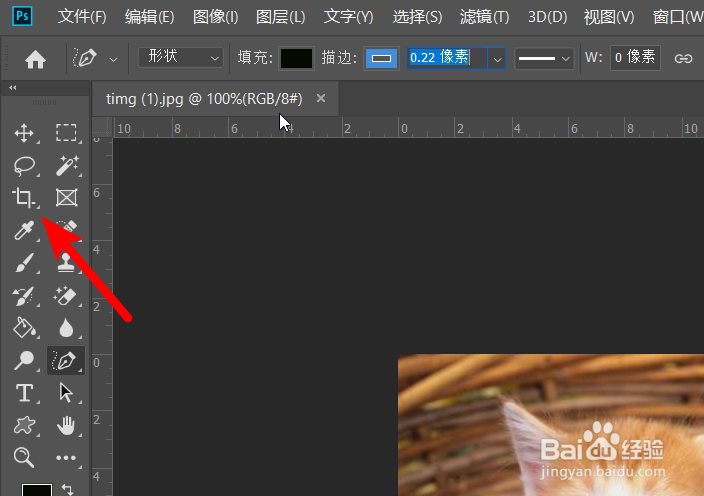
Task: Open the 文字(Y) menu
Action: coord(348,17)
